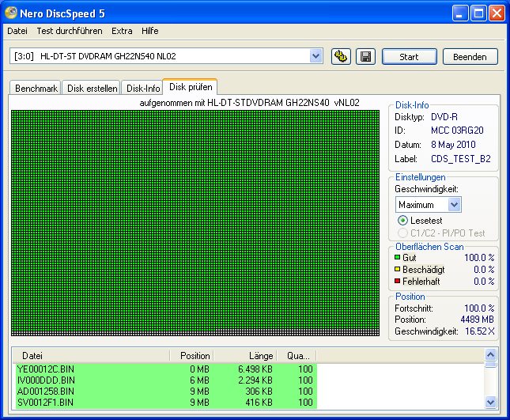Select file row YE00012C.BIN
The width and height of the screenshot is (510, 420).
click(166, 369)
